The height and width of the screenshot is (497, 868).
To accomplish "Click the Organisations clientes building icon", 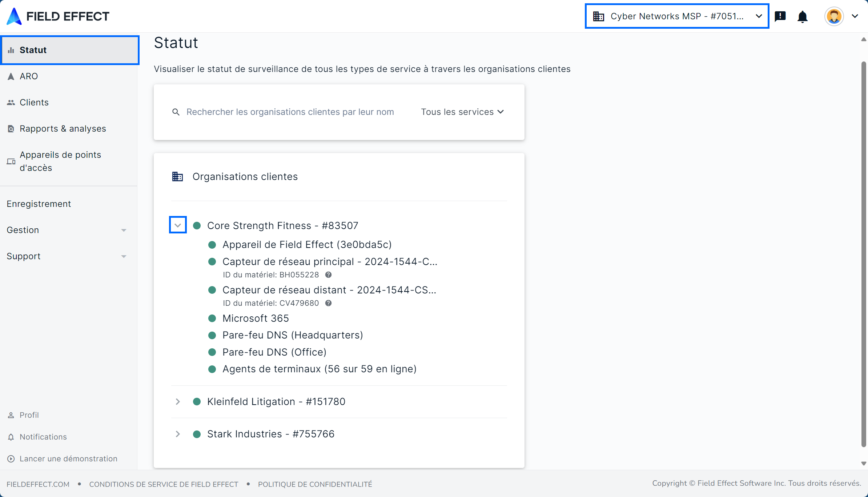I will click(x=177, y=177).
